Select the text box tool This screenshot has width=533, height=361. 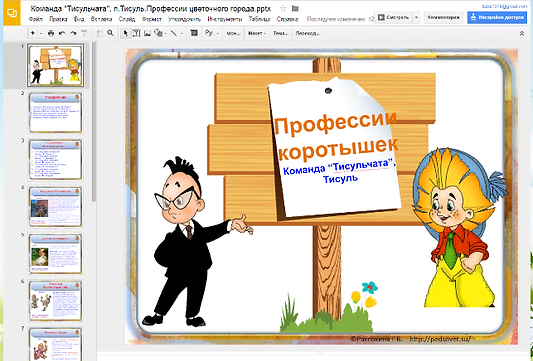point(136,33)
